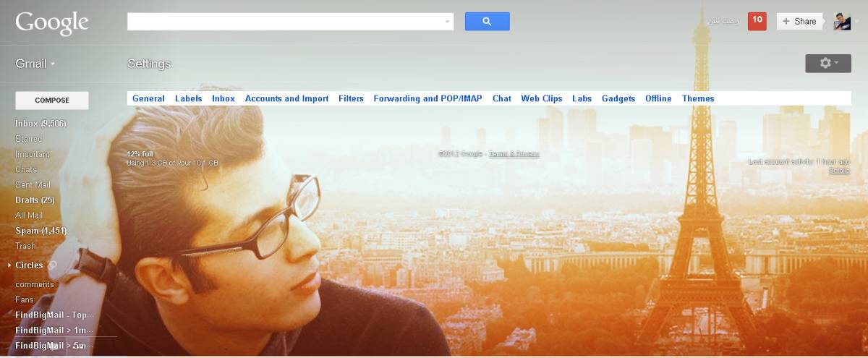Viewport: 868px width, 358px height.
Task: Click the Circles icon next to label
Action: [52, 265]
